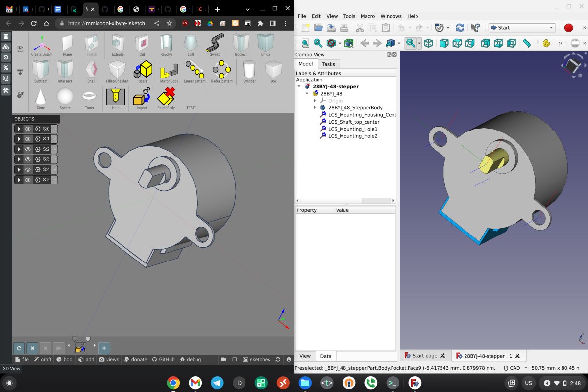Select the Hole tool
Screen dimensions: 588x392
pos(116,99)
